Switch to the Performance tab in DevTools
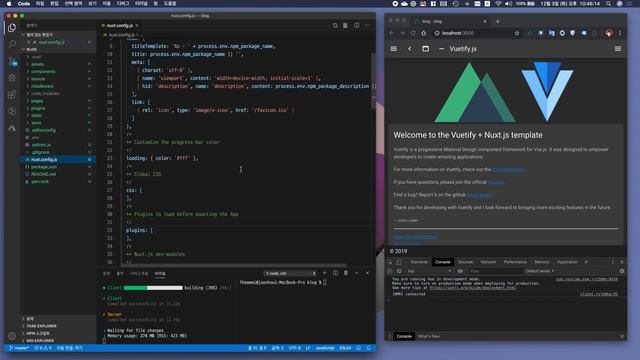Viewport: 640px width, 360px height. pyautogui.click(x=515, y=262)
